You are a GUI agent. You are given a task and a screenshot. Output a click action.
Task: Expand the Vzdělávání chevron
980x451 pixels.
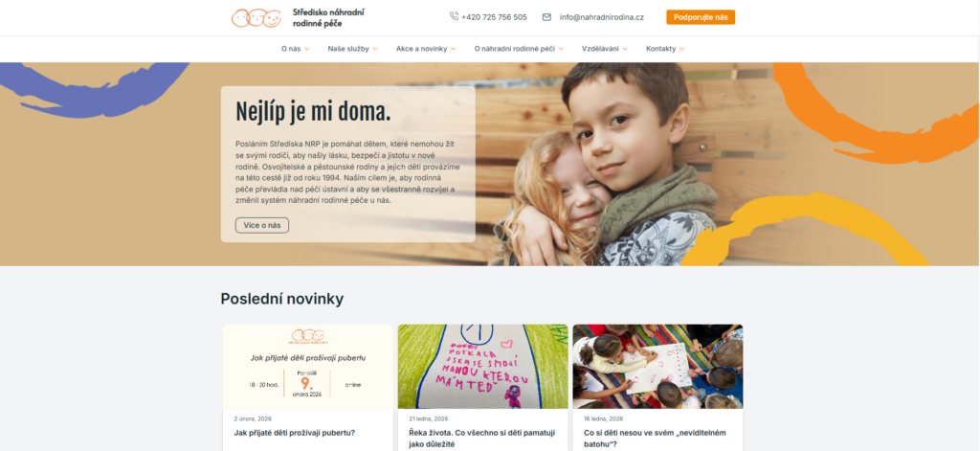pyautogui.click(x=625, y=49)
